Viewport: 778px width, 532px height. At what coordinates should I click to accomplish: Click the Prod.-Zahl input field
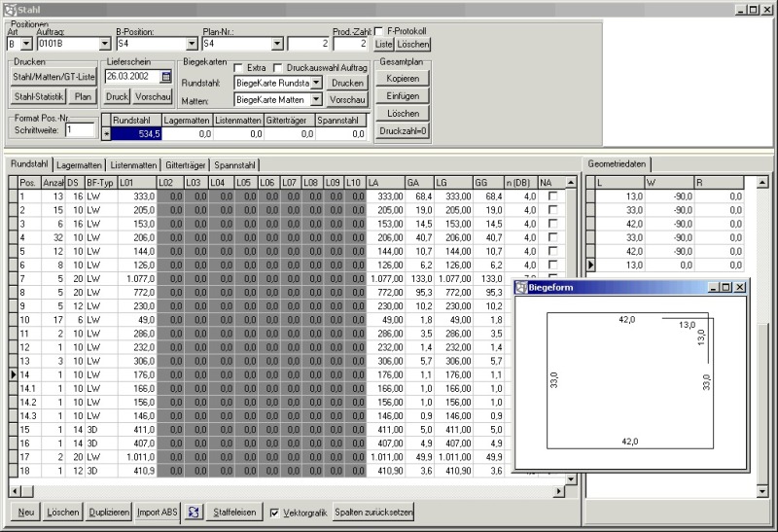[x=350, y=44]
